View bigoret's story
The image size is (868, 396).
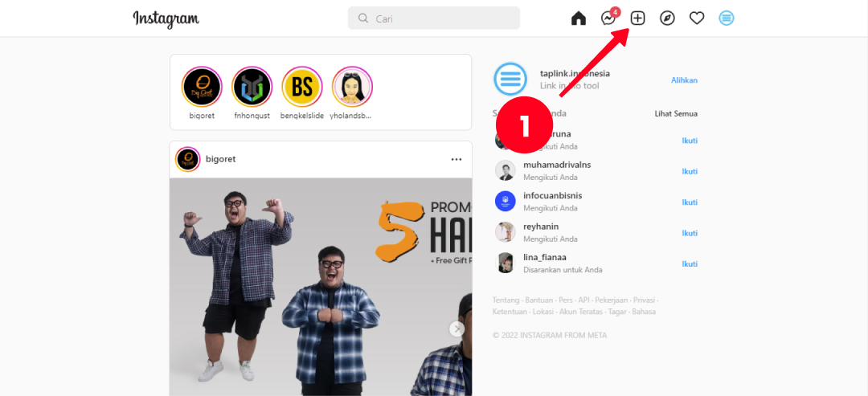coord(202,86)
